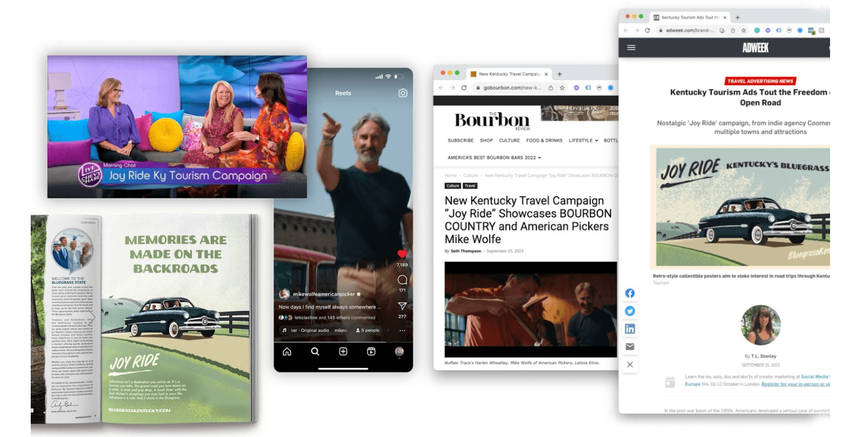Tap the 5 people tagged button
This screenshot has height=437, width=868.
[x=368, y=330]
